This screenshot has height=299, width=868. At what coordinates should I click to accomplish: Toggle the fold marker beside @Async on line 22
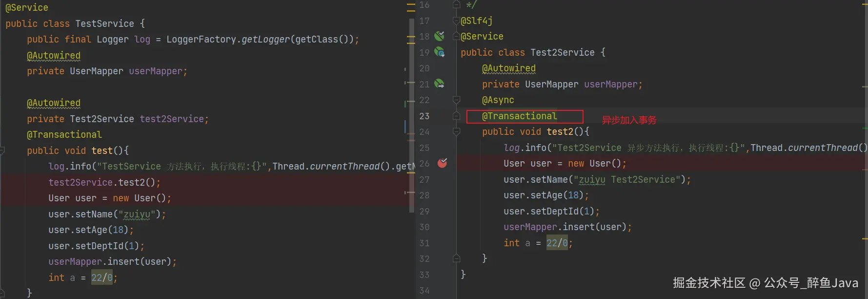click(x=457, y=100)
